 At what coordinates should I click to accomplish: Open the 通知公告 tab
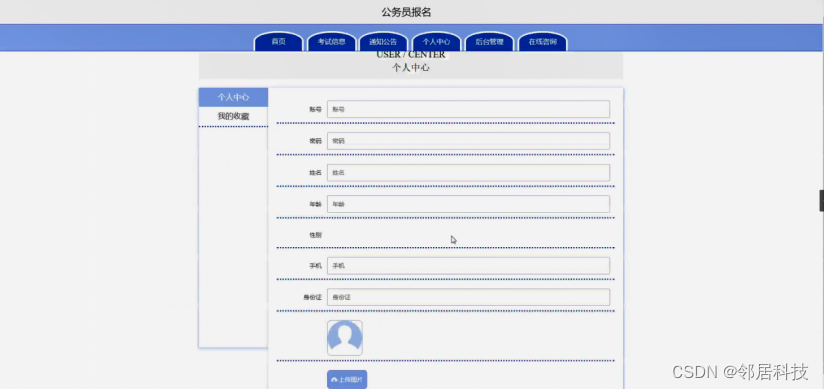384,42
